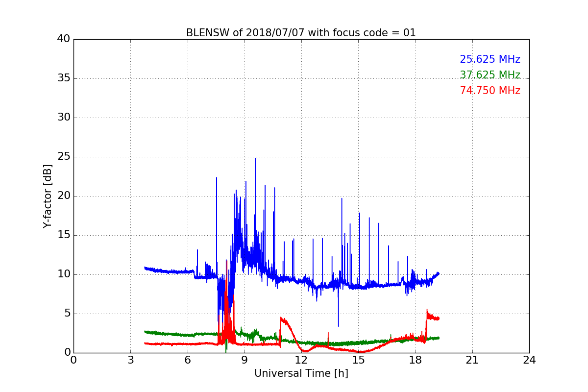Viewport: 588px width, 392px height.
Task: Click the x-axis tick label 9
Action: 245,360
